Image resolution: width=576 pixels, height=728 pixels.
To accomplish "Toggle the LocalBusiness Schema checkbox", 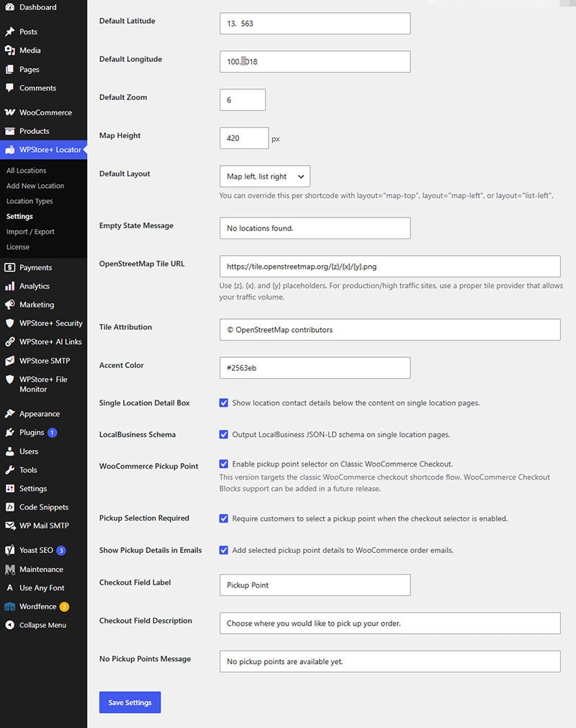I will [x=224, y=435].
